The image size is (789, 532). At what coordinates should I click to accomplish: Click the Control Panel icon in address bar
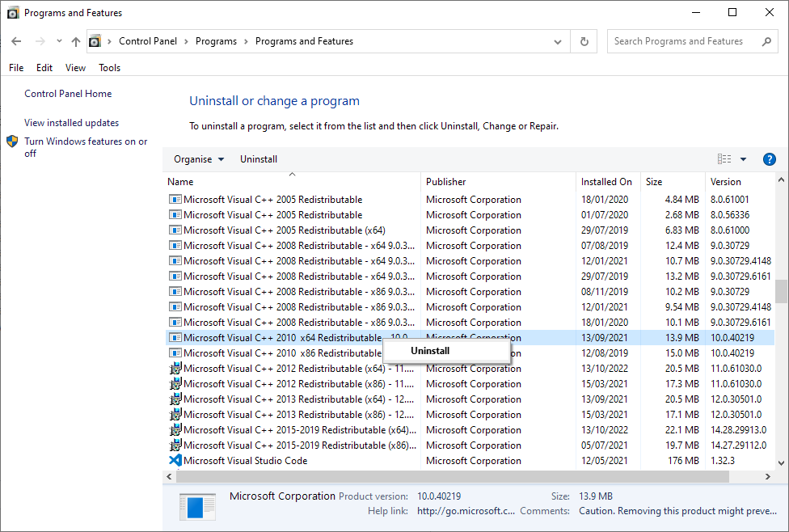(x=95, y=41)
